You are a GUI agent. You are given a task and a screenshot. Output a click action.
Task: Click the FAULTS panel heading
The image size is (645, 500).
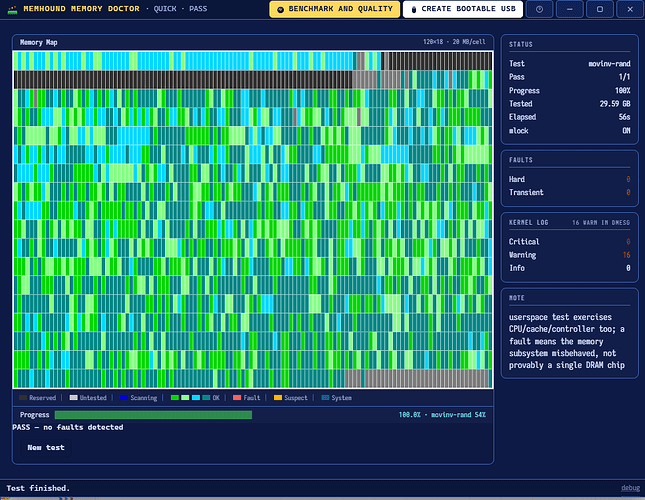[521, 160]
